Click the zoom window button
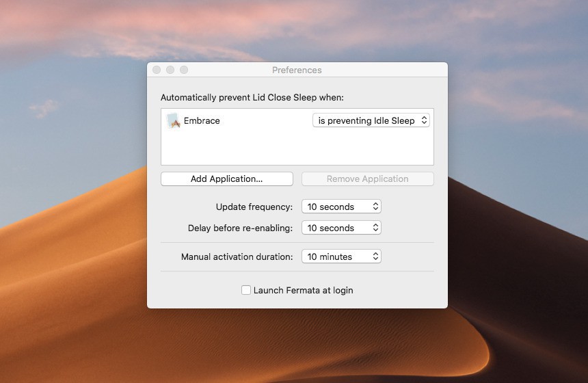This screenshot has height=383, width=588. [184, 70]
